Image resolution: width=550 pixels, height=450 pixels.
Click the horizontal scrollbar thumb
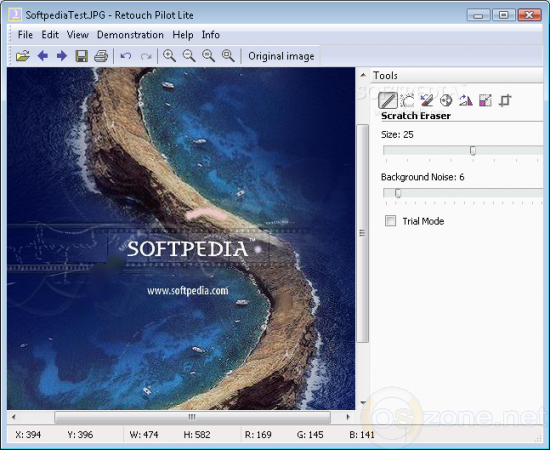192,417
